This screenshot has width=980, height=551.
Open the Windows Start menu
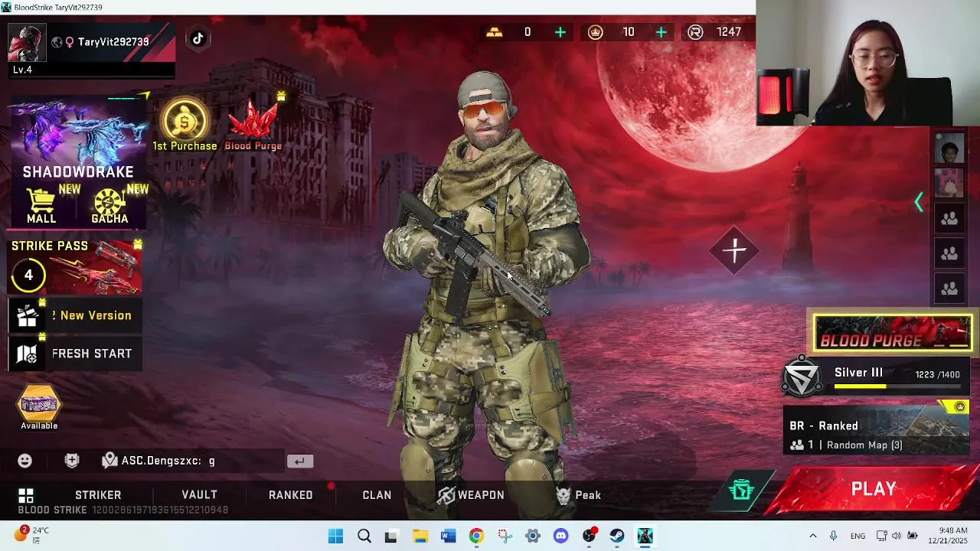tap(335, 536)
